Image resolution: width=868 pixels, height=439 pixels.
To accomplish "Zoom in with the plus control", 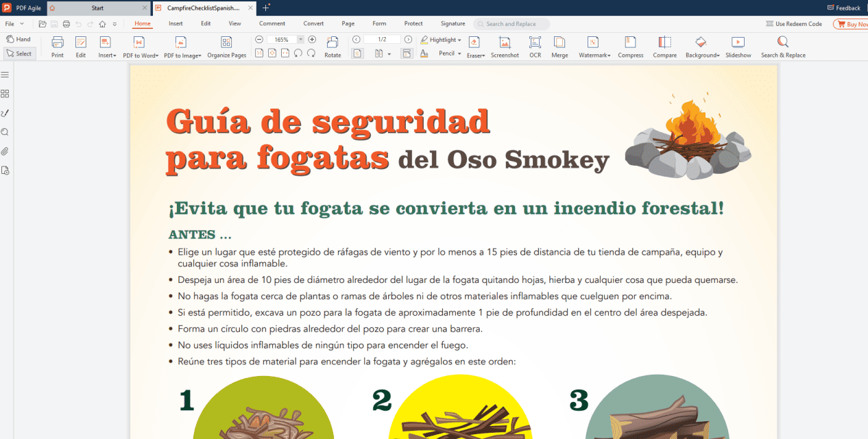I will [x=312, y=39].
